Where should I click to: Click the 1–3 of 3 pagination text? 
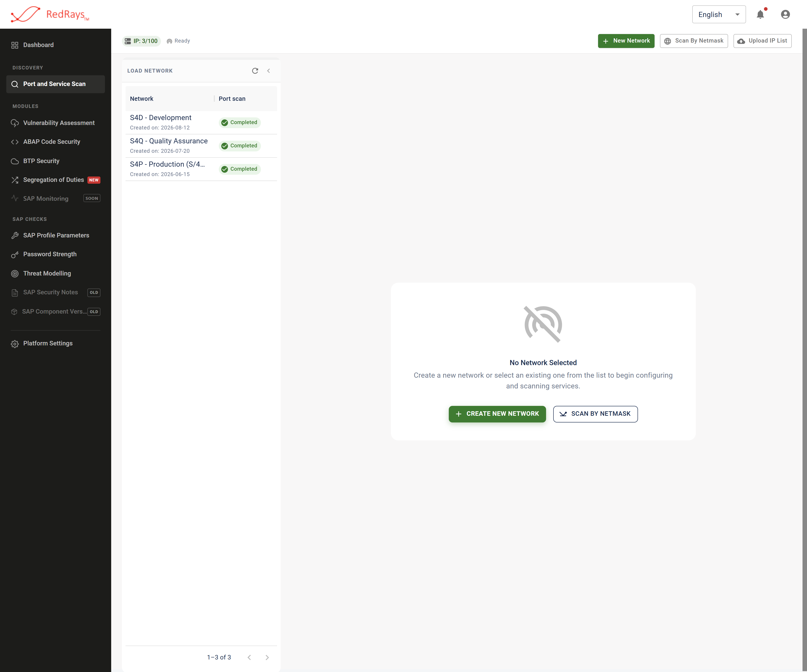[x=219, y=657]
